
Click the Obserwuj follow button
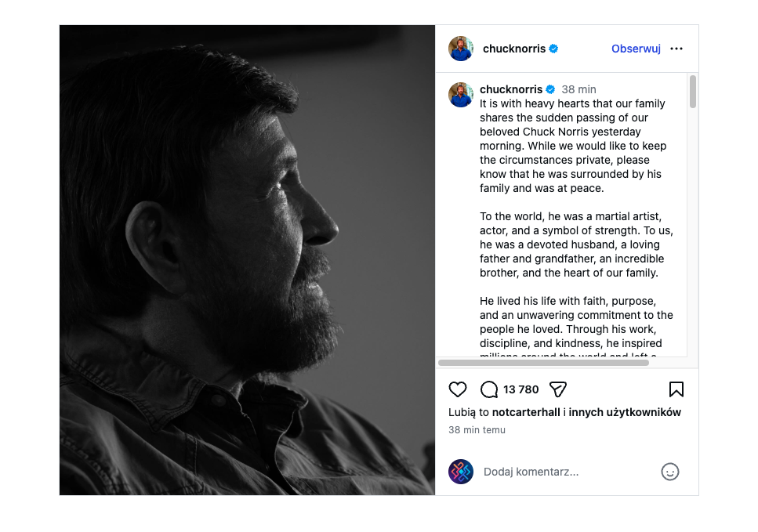[636, 49]
